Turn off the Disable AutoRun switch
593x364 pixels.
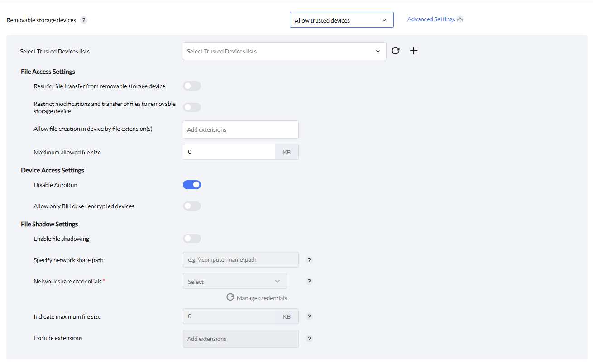pyautogui.click(x=192, y=185)
